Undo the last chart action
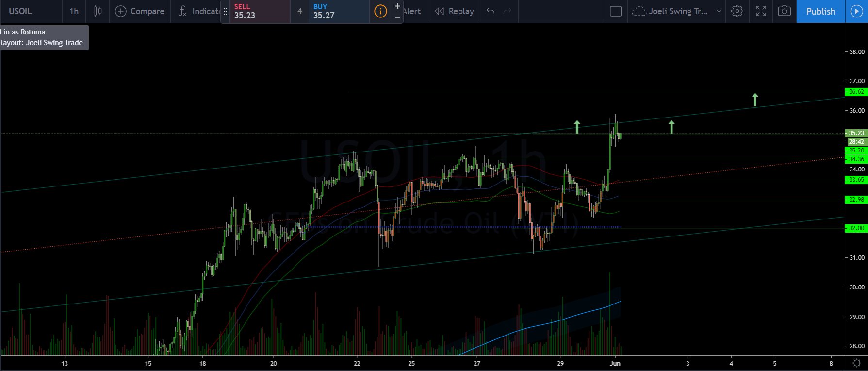Viewport: 868px width, 371px height. tap(491, 11)
